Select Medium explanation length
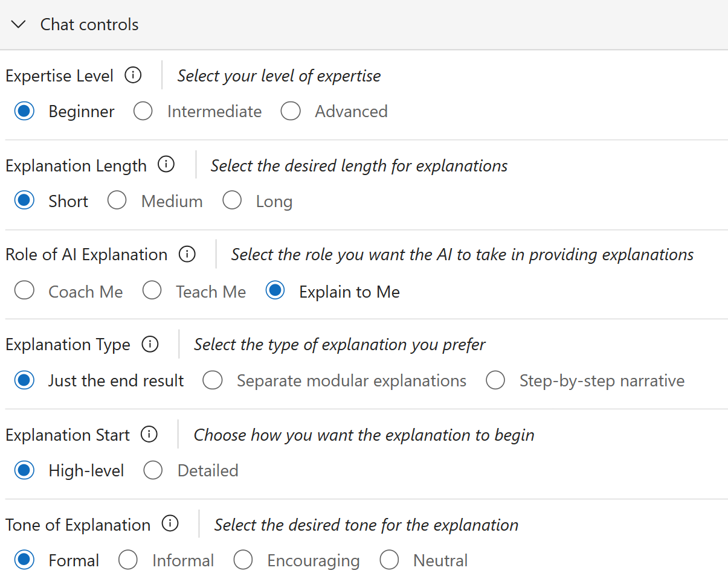 point(117,201)
